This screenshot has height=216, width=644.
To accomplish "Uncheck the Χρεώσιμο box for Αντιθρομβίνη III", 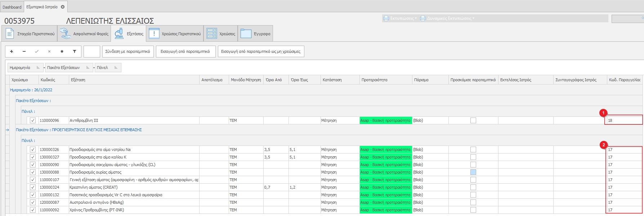I will (x=33, y=120).
